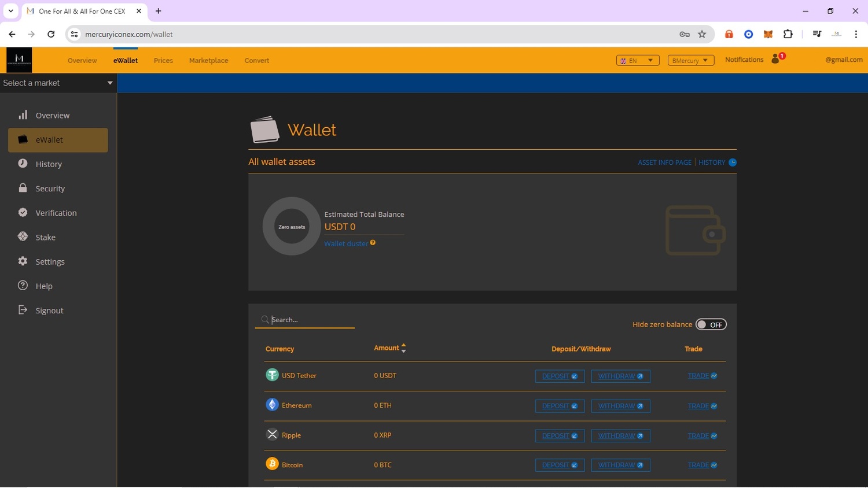Click the USDT 0 estimated balance
The image size is (868, 488).
pyautogui.click(x=340, y=227)
